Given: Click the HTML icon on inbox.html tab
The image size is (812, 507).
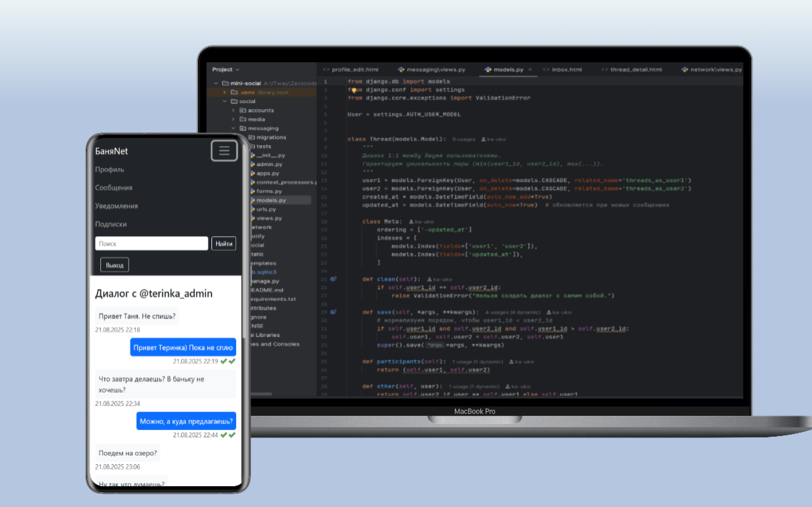Looking at the screenshot, I should point(546,70).
